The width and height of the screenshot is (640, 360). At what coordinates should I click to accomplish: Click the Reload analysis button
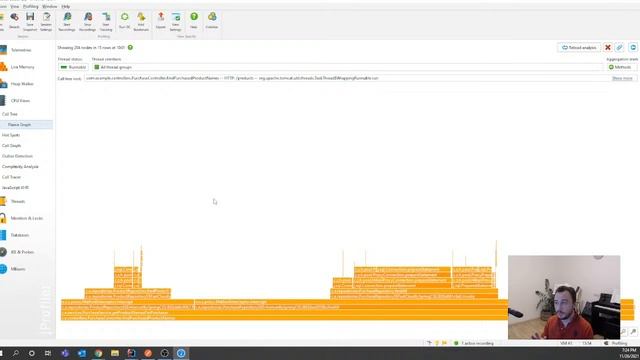[x=579, y=48]
